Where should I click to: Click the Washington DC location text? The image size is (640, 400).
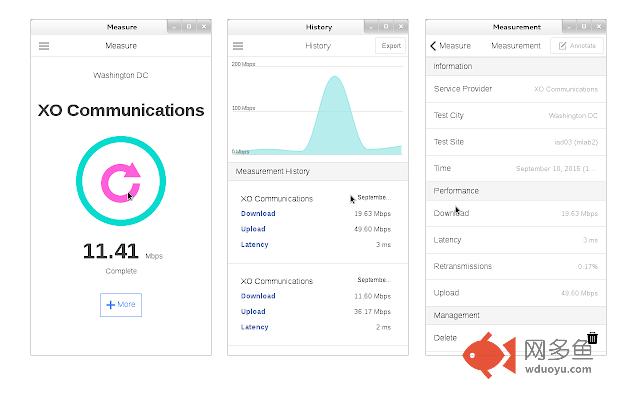[121, 75]
